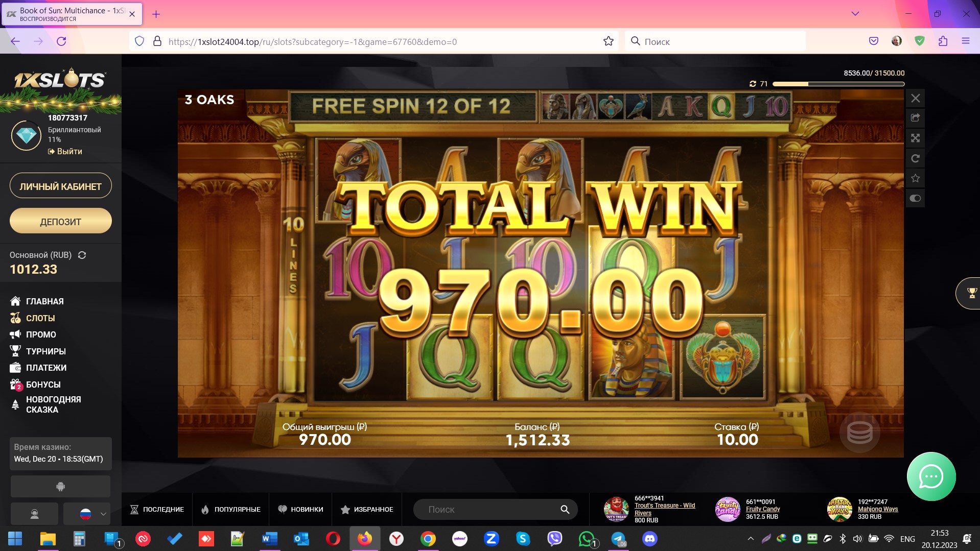Refresh the main RUB balance
The image size is (980, 551).
pos(82,255)
